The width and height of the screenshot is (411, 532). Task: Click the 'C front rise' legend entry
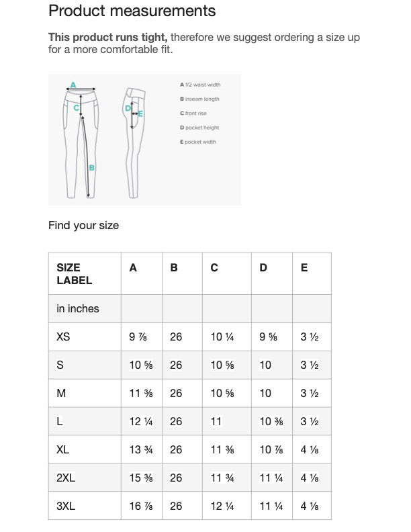click(193, 114)
